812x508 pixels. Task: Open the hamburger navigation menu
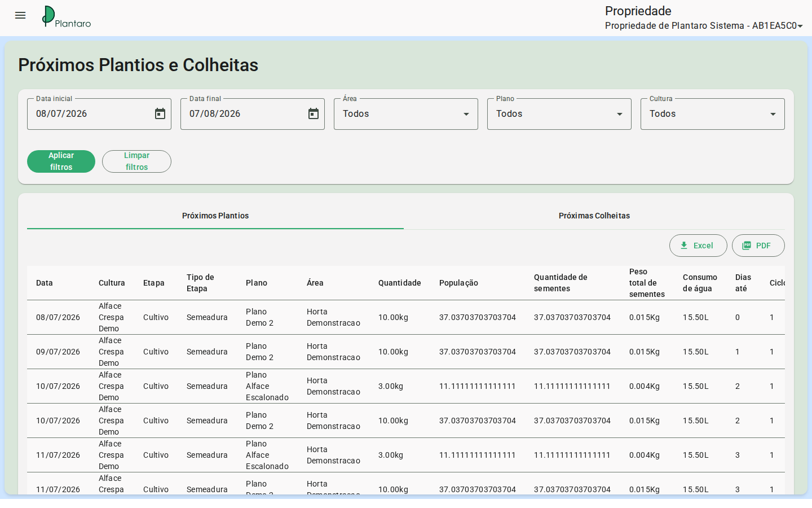[x=20, y=16]
